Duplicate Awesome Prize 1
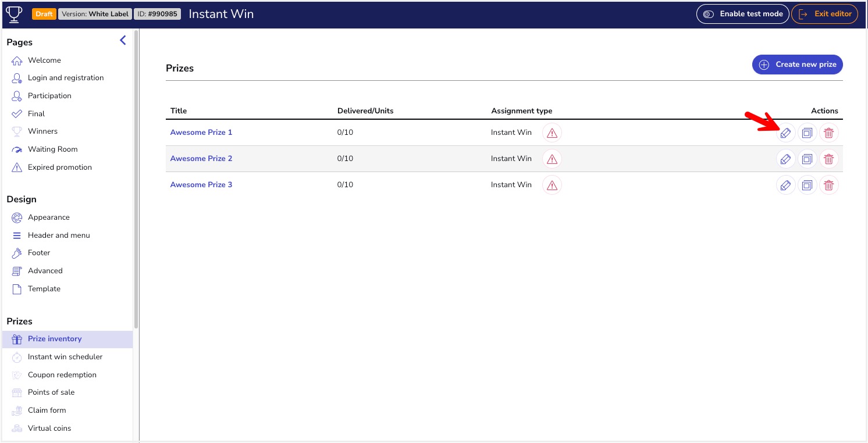The image size is (868, 443). pyautogui.click(x=807, y=133)
